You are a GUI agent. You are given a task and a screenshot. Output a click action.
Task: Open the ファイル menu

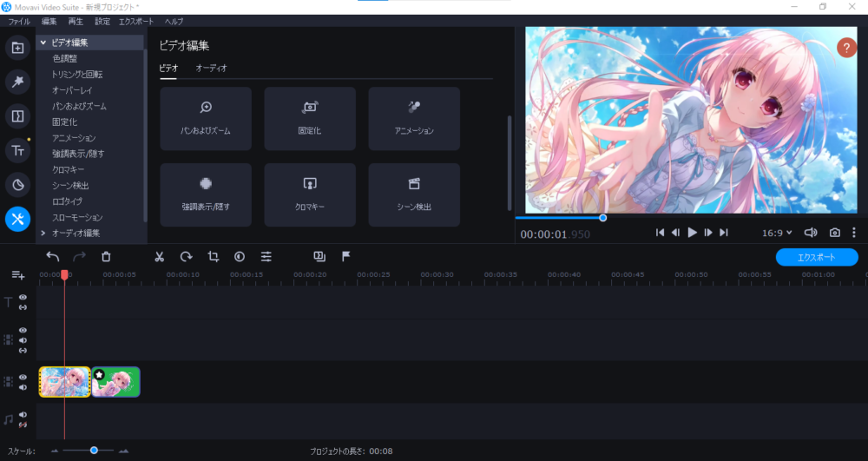(19, 22)
